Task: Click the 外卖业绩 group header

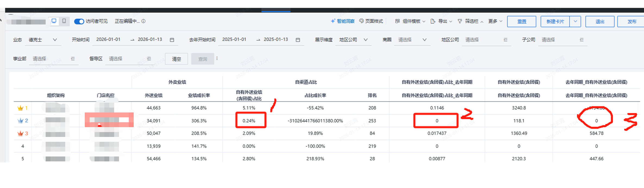Action: pyautogui.click(x=177, y=82)
